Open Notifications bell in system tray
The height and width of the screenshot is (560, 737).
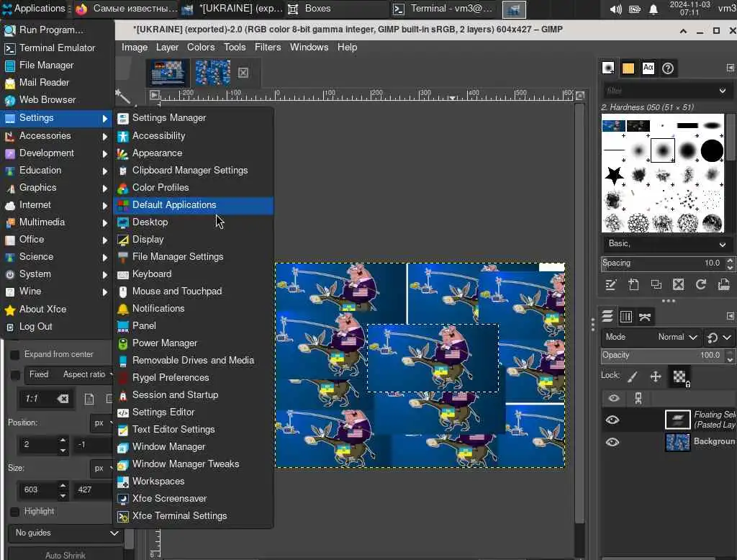[654, 9]
